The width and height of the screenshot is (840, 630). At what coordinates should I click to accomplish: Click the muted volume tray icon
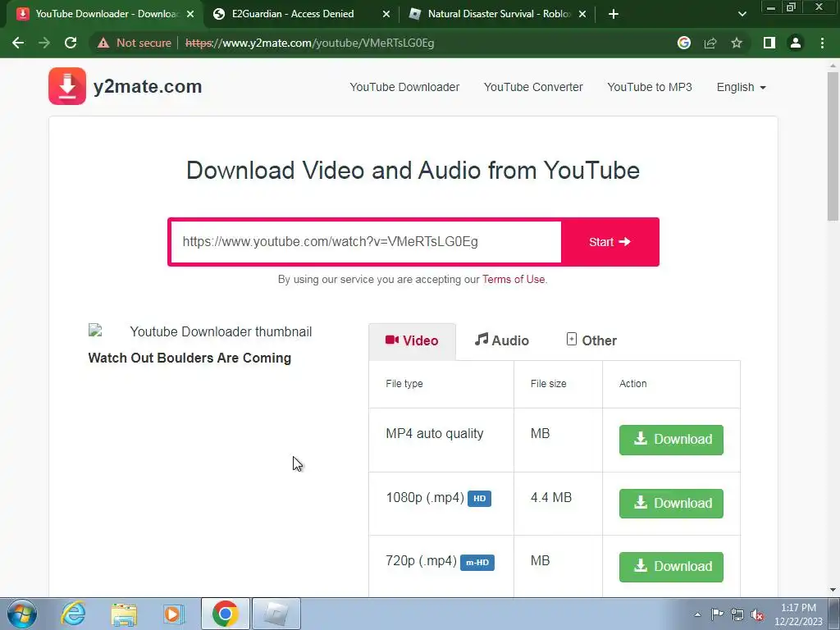click(757, 615)
